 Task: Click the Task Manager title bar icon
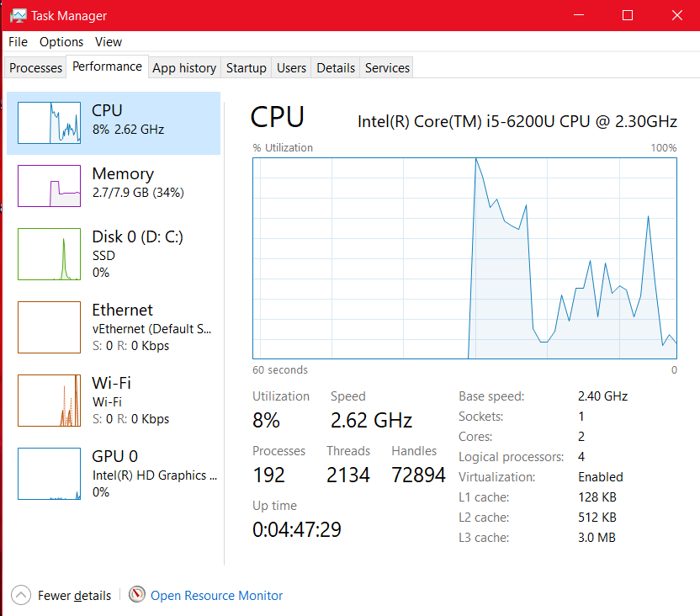(x=19, y=16)
